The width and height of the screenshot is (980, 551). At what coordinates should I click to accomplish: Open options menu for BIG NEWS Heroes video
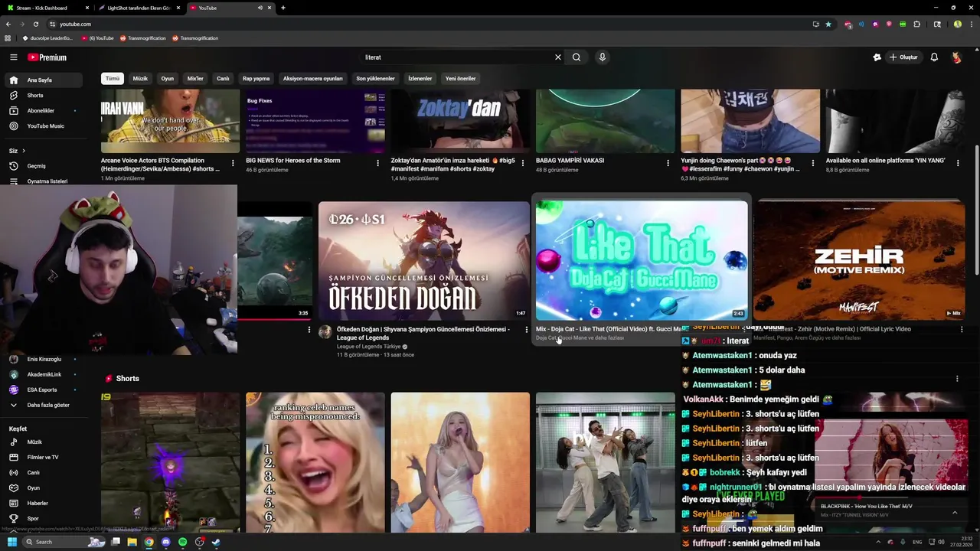click(377, 163)
